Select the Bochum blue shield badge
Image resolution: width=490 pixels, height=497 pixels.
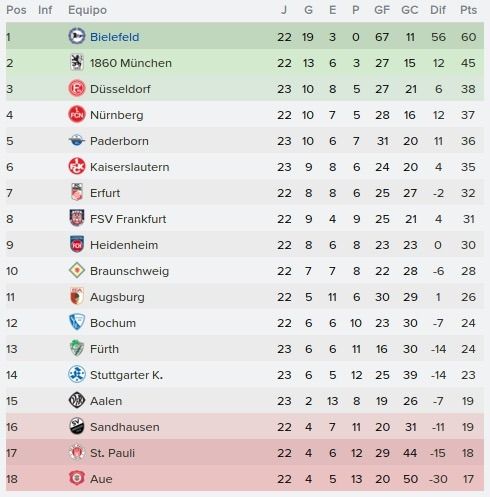coord(77,322)
